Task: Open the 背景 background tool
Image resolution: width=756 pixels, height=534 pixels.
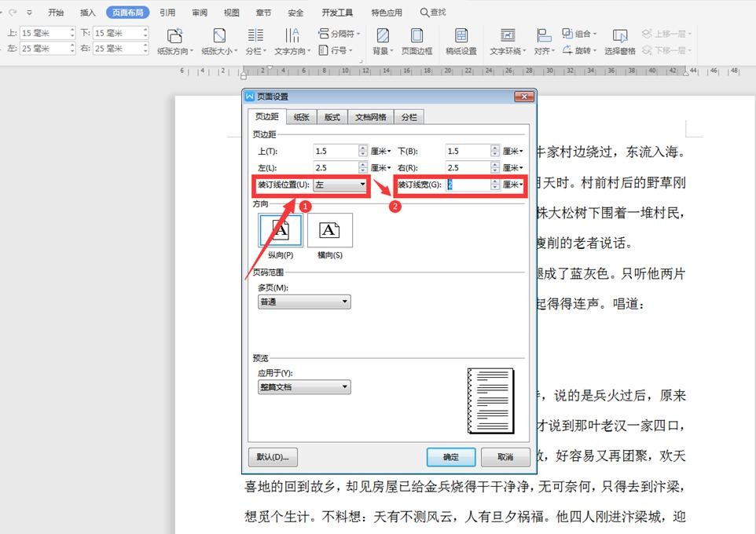Action: tap(382, 36)
